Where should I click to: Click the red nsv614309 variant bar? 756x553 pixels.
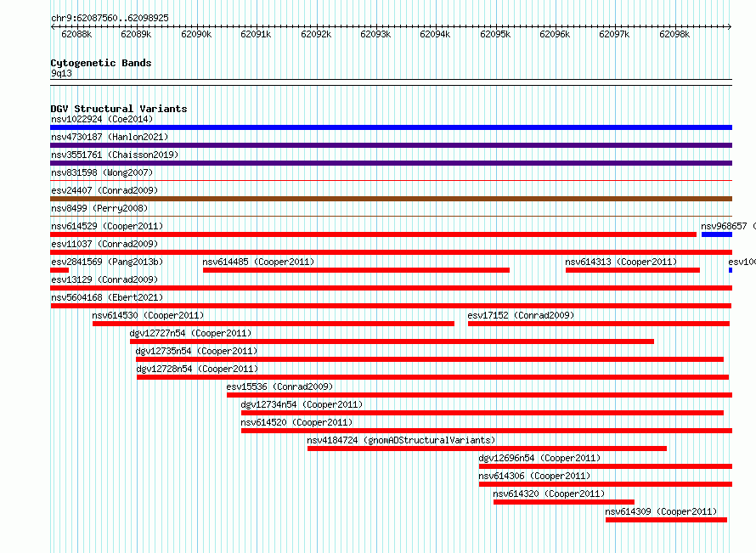point(666,520)
